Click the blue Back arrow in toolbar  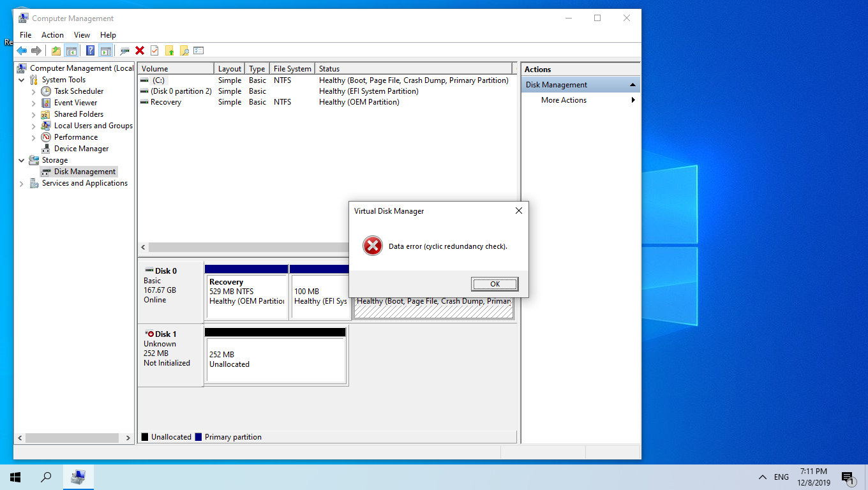tap(22, 50)
